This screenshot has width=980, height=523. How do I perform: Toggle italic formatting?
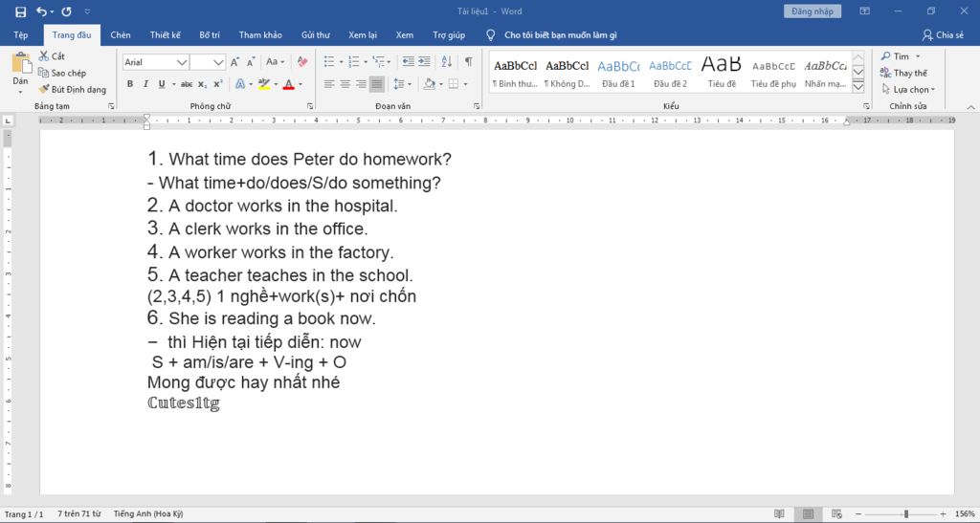click(x=146, y=84)
